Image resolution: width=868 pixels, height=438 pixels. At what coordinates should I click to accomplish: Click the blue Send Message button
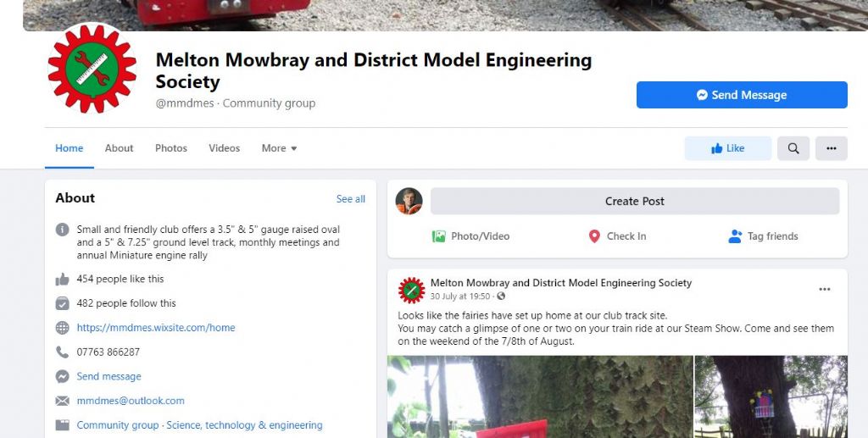(x=742, y=95)
